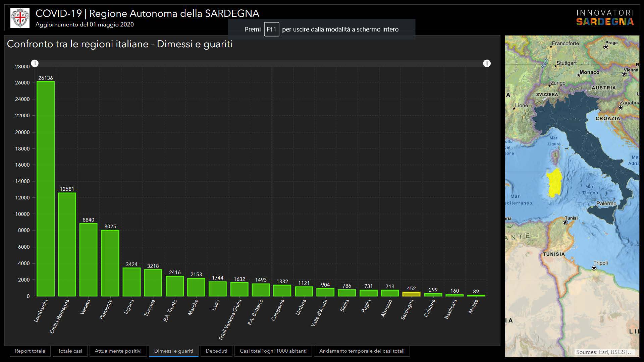
Task: Click the Esri, USGS sources attribution
Action: tap(604, 352)
